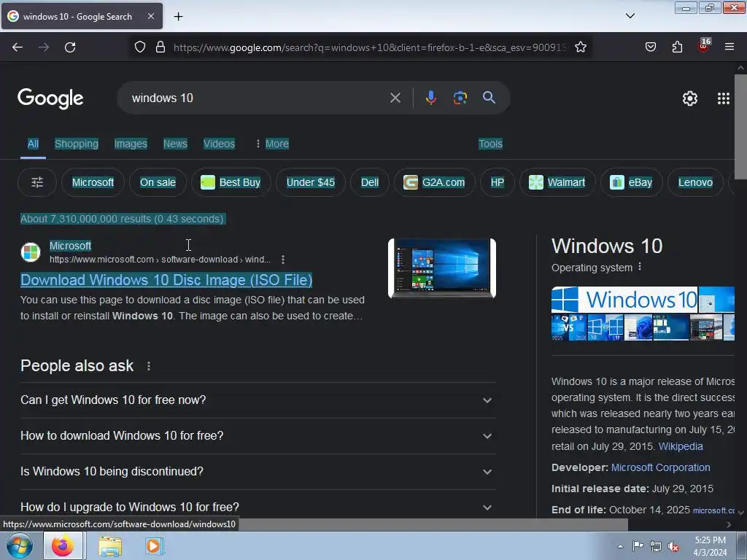Apply the Under $45 filter chip
Screen dimensions: 747x560
pos(311,182)
